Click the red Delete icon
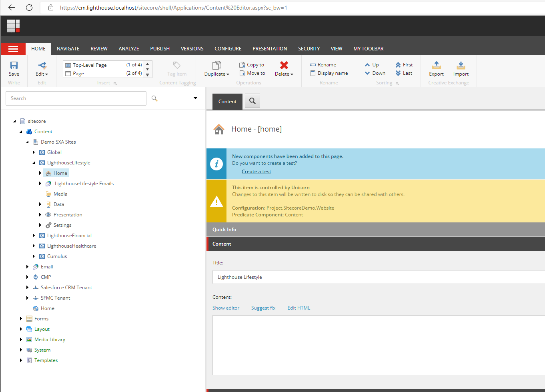545x392 pixels. (284, 65)
